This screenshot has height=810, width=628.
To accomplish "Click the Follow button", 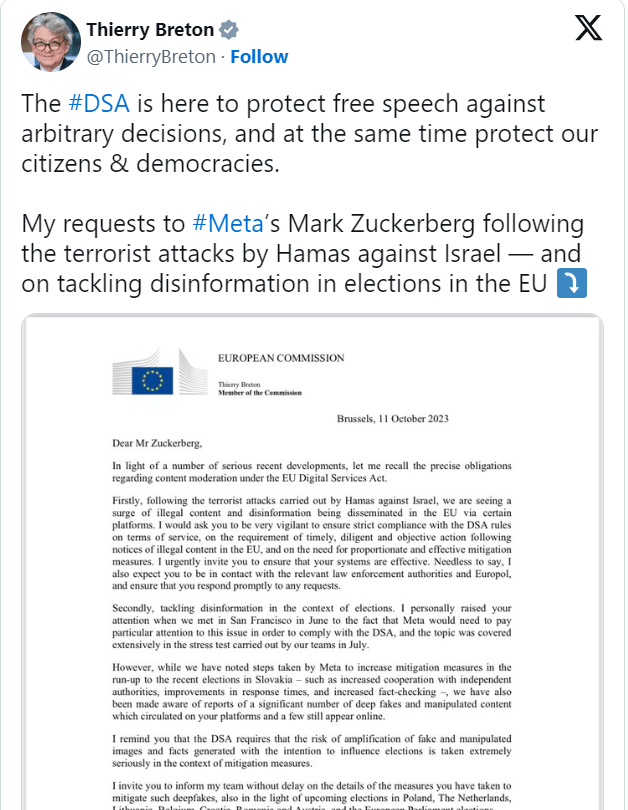I will 260,57.
